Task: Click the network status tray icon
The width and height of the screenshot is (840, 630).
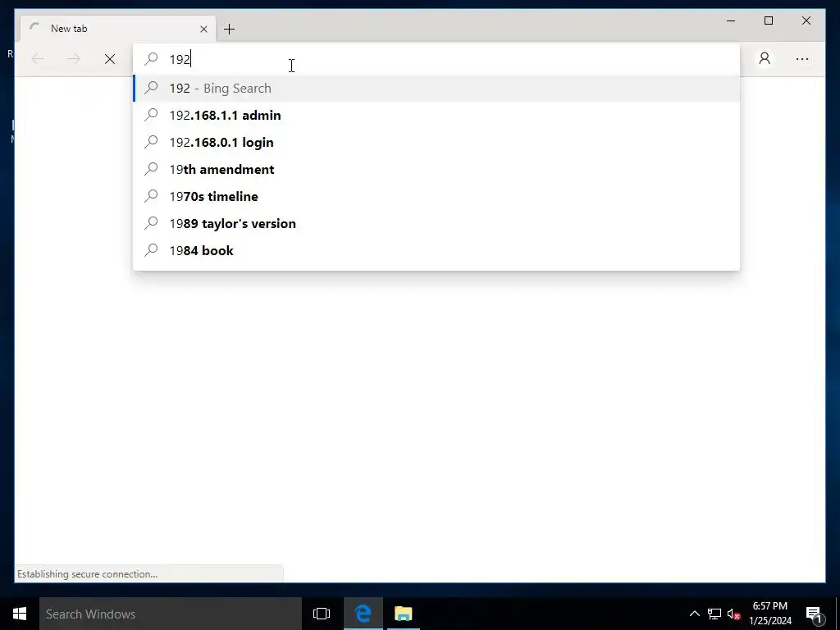Action: pyautogui.click(x=714, y=614)
